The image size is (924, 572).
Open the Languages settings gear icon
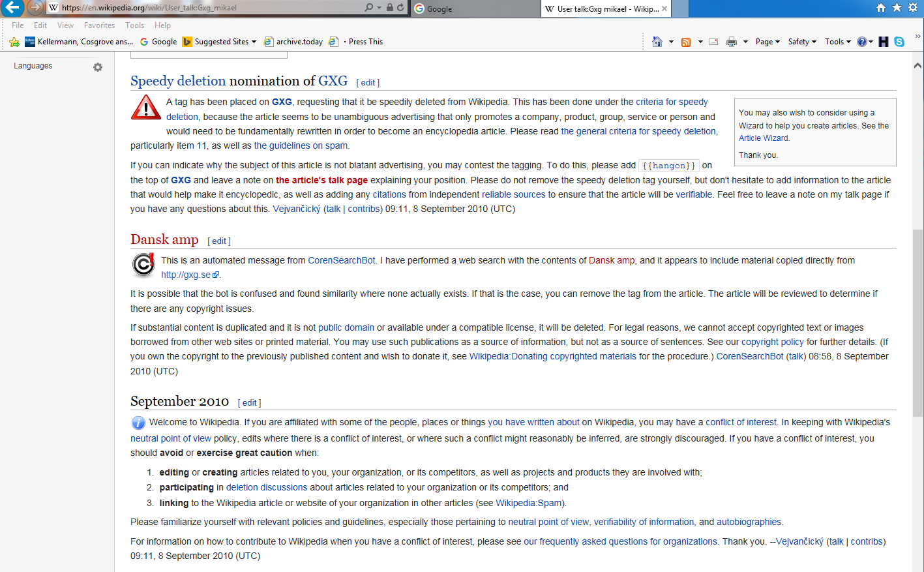98,67
